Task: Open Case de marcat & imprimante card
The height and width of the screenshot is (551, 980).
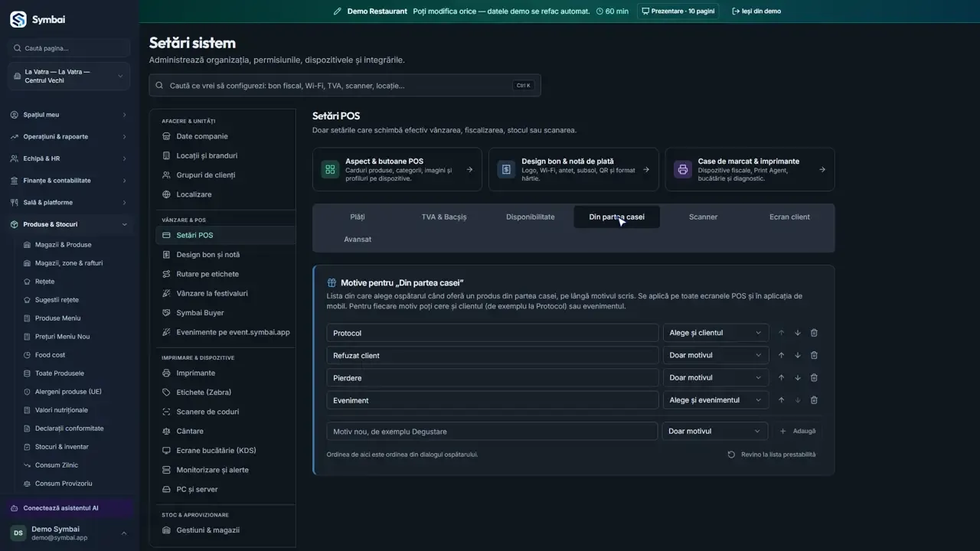Action: (750, 169)
